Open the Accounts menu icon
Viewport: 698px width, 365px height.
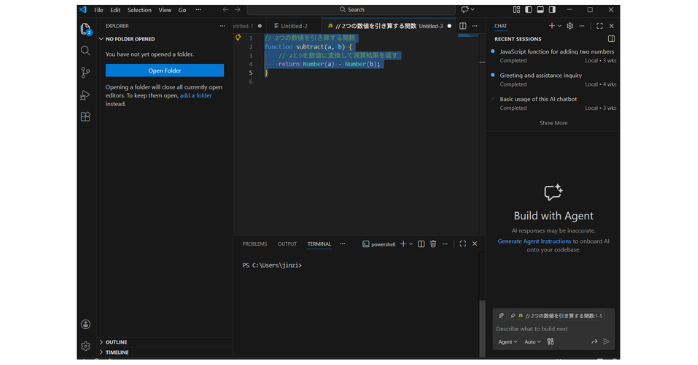(85, 324)
